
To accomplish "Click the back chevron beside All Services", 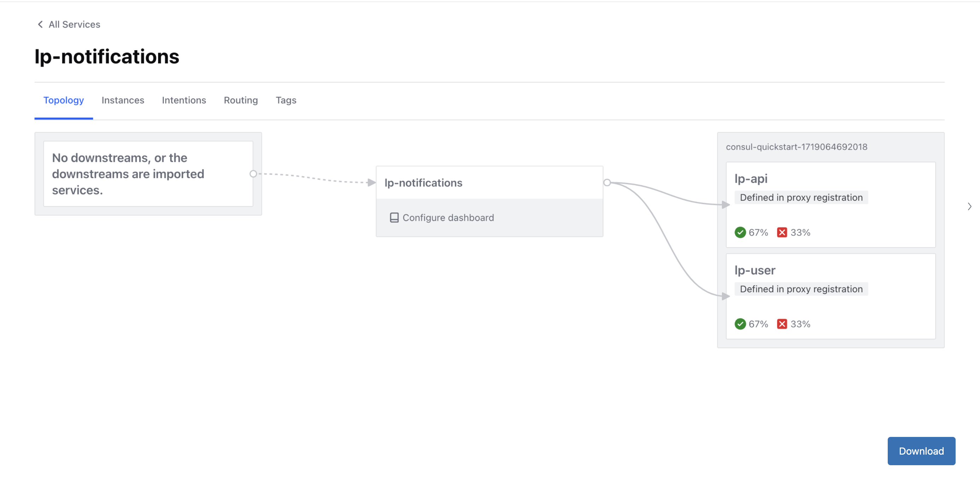I will (x=40, y=24).
